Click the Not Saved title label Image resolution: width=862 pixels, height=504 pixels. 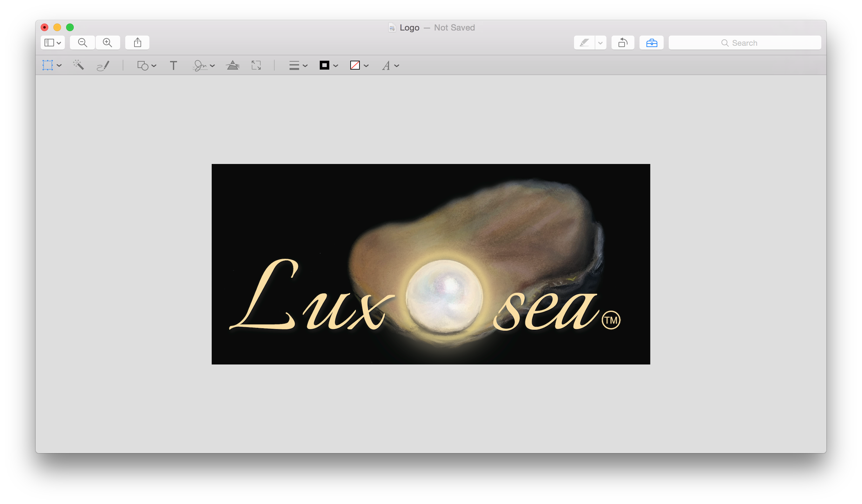pyautogui.click(x=454, y=28)
